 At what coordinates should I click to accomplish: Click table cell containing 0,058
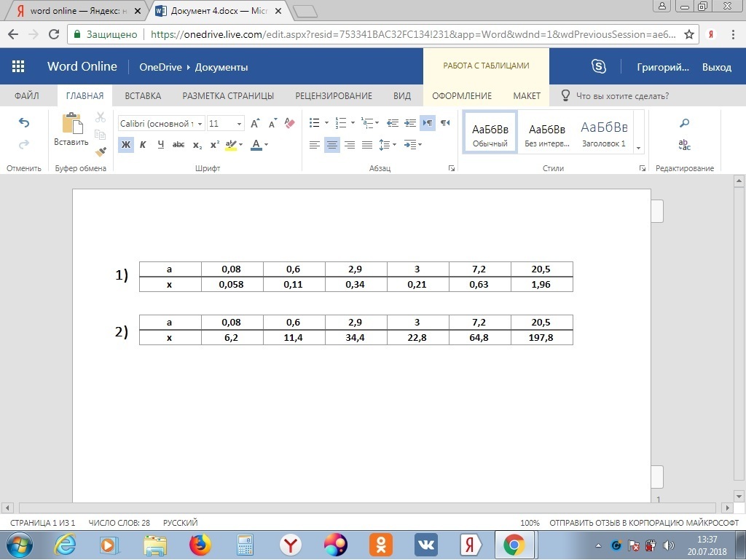coord(231,284)
